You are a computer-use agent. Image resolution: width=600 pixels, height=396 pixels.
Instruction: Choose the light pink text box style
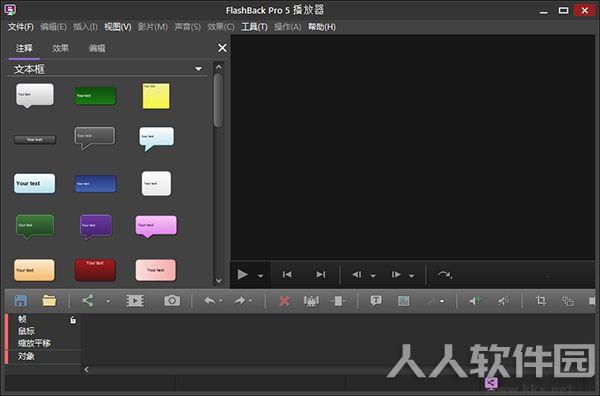pos(156,270)
